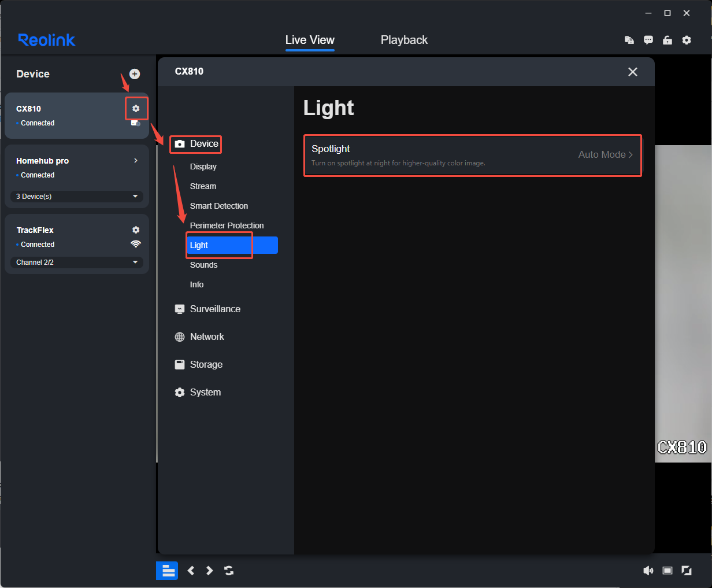The image size is (712, 588).
Task: Click CX810 dialog title text
Action: click(190, 71)
